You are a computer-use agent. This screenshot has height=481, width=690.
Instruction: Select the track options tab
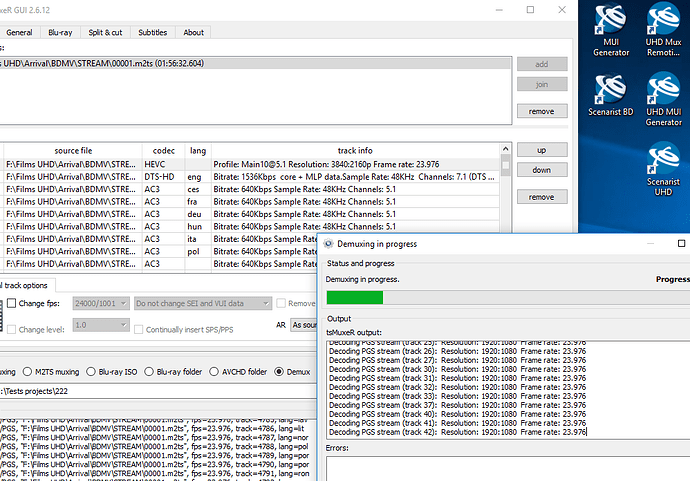point(26,286)
